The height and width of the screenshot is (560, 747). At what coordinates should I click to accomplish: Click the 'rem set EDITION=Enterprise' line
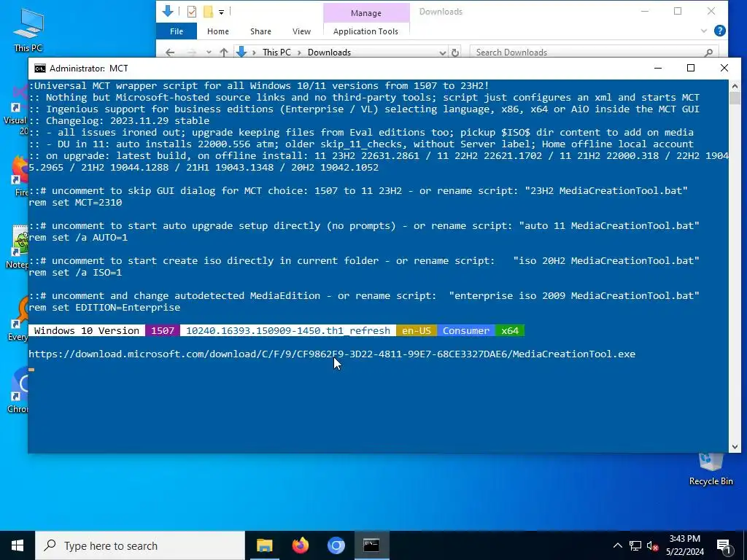pos(104,307)
